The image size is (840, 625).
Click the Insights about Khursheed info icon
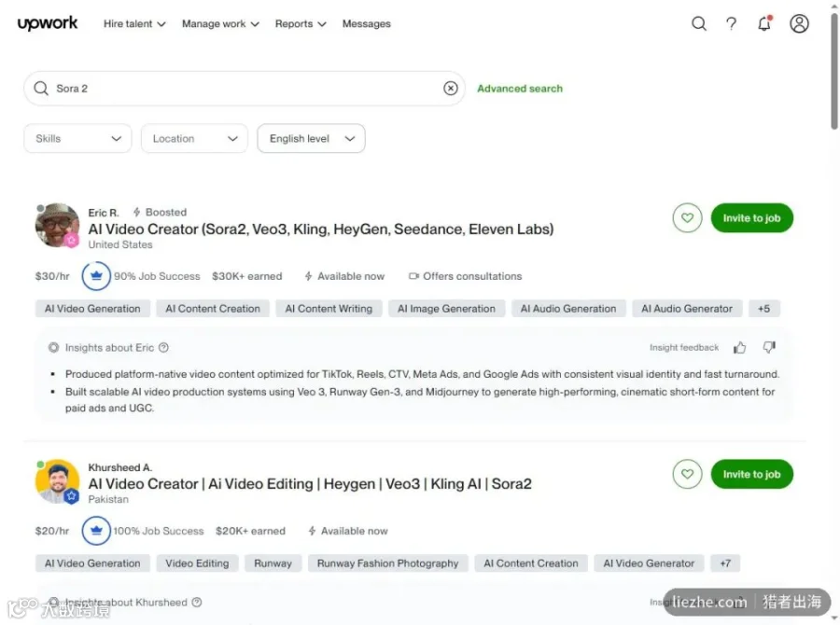click(197, 603)
